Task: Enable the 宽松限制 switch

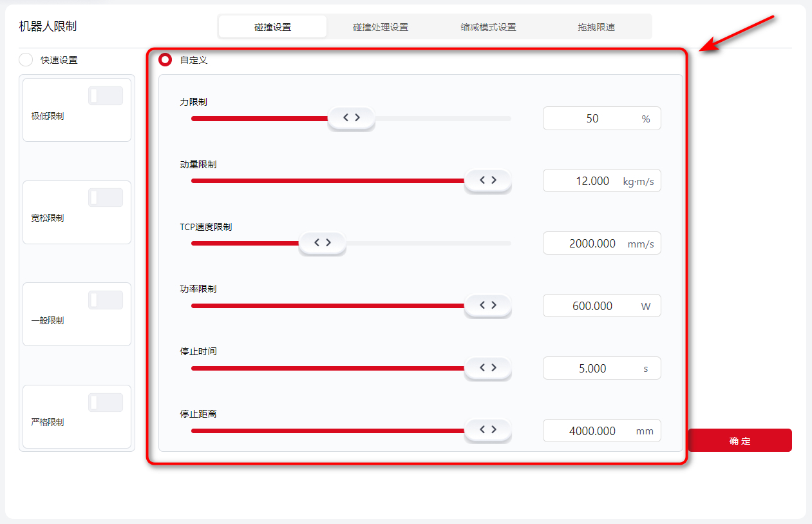Action: click(105, 198)
